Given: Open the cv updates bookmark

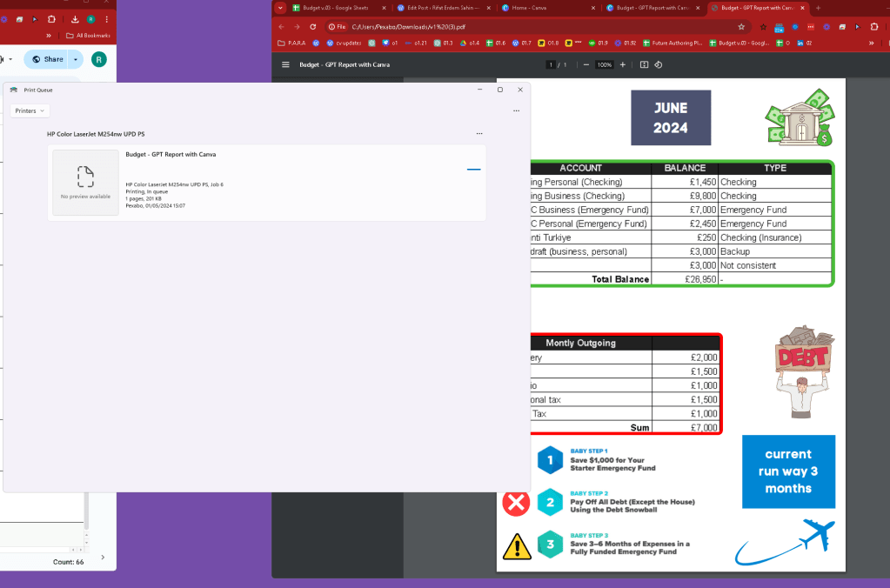Looking at the screenshot, I should pyautogui.click(x=344, y=43).
